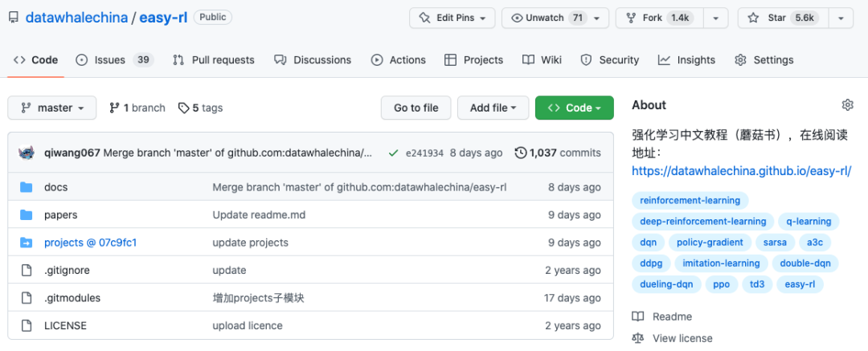Open the .gitmodules file
The width and height of the screenshot is (868, 351).
click(x=72, y=298)
